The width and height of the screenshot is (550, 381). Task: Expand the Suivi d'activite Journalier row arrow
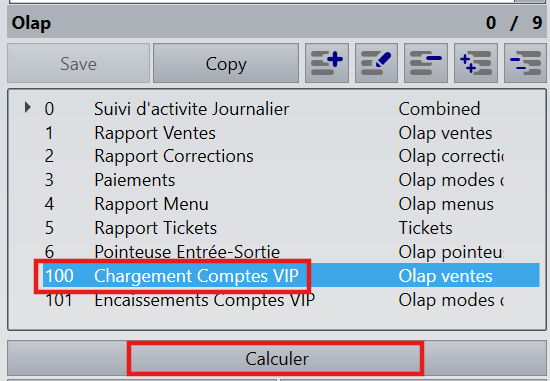[28, 107]
